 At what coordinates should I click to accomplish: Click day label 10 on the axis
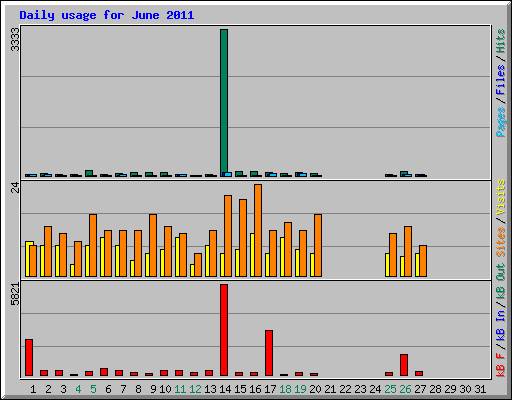(x=165, y=389)
